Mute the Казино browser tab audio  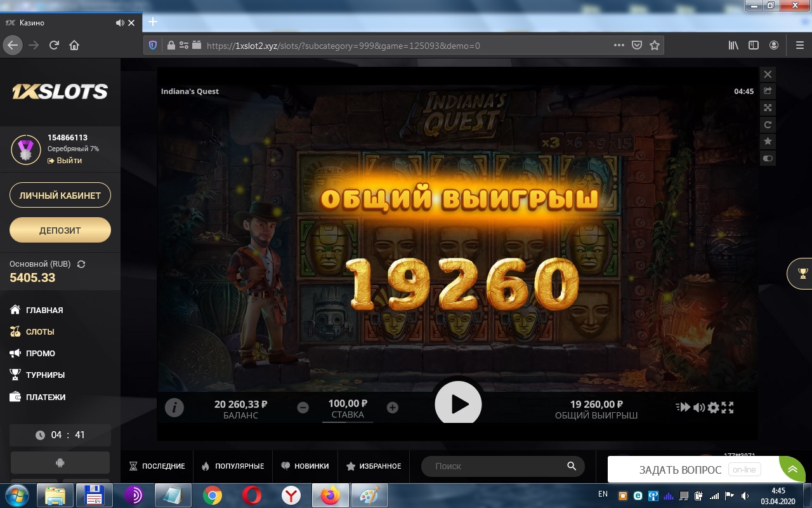[120, 23]
